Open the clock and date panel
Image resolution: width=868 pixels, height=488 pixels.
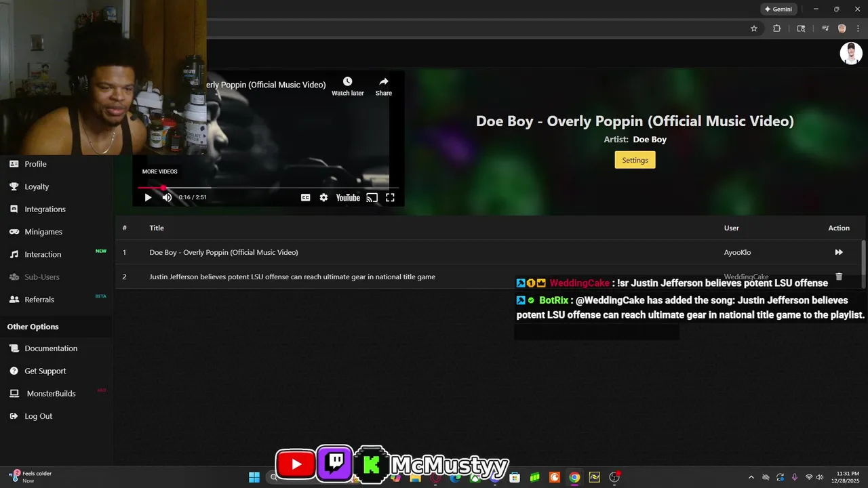pos(846,477)
